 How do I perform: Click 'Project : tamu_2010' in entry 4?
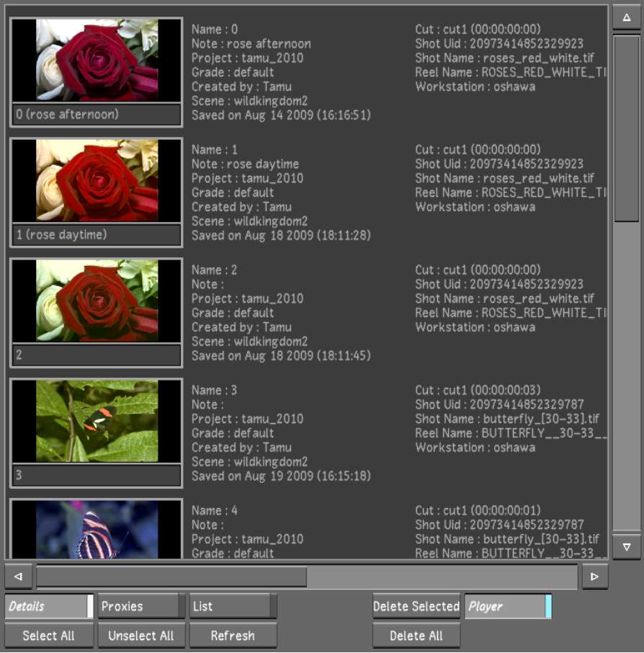(247, 539)
